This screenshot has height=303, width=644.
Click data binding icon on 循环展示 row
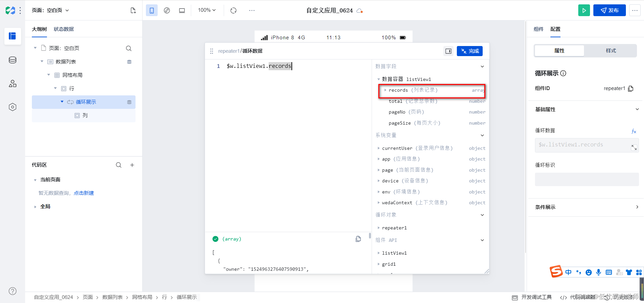coord(129,102)
